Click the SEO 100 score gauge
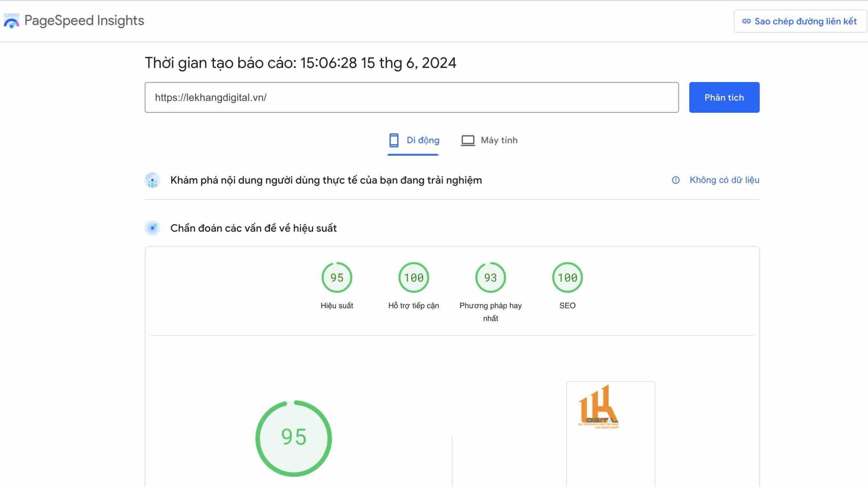This screenshot has height=487, width=868. pyautogui.click(x=568, y=277)
